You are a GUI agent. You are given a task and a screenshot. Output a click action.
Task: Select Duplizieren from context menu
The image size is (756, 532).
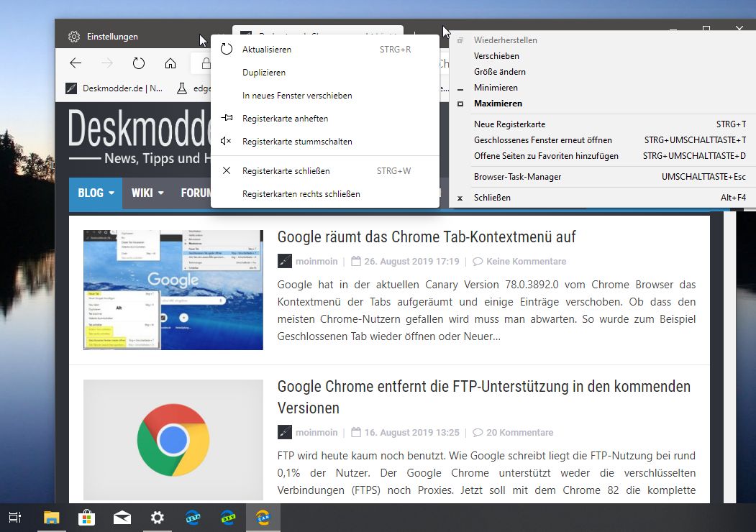(325, 73)
